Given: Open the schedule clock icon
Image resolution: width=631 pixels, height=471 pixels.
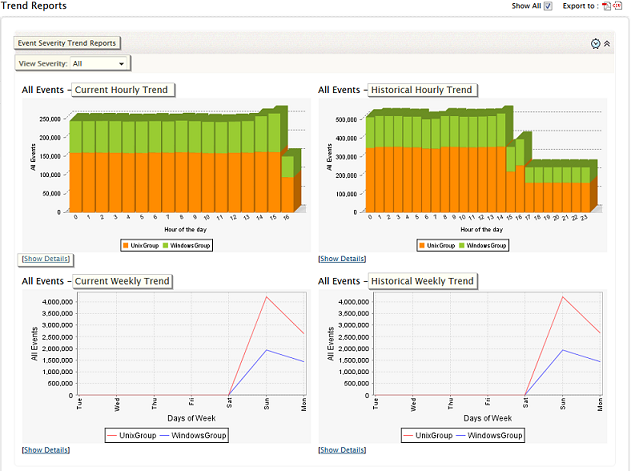Looking at the screenshot, I should pyautogui.click(x=596, y=43).
